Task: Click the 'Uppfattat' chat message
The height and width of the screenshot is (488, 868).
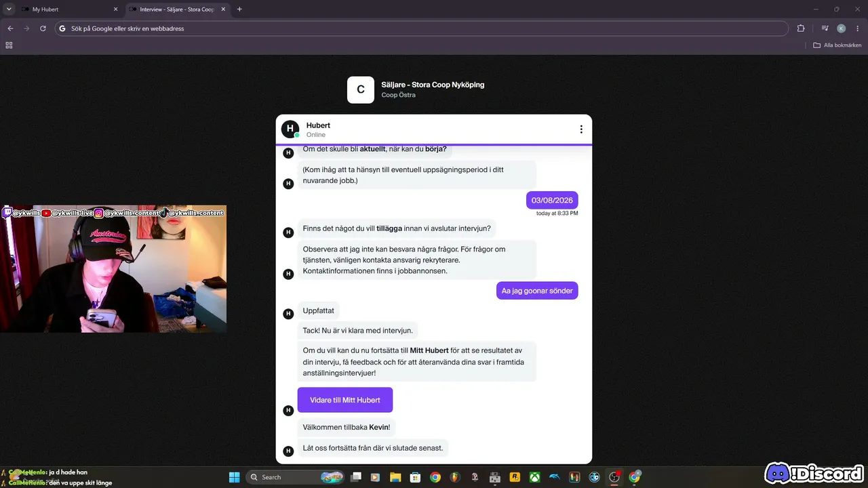Action: point(319,310)
